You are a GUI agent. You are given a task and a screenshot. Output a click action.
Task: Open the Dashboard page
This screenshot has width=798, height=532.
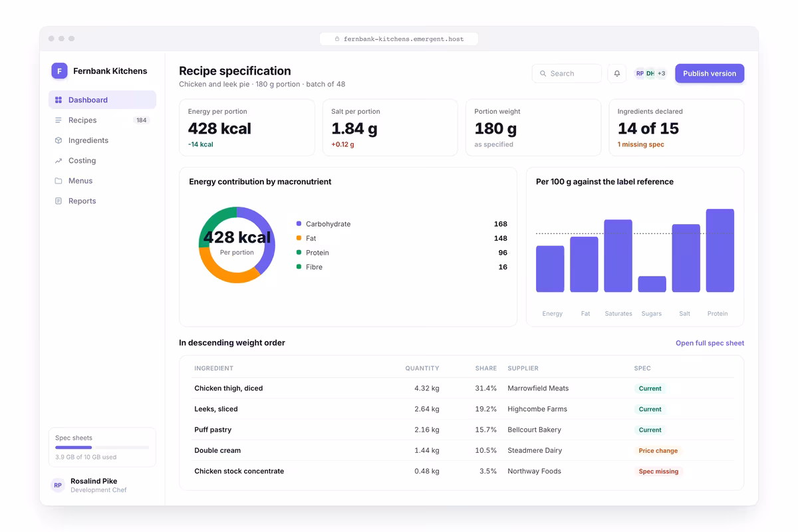pos(102,100)
